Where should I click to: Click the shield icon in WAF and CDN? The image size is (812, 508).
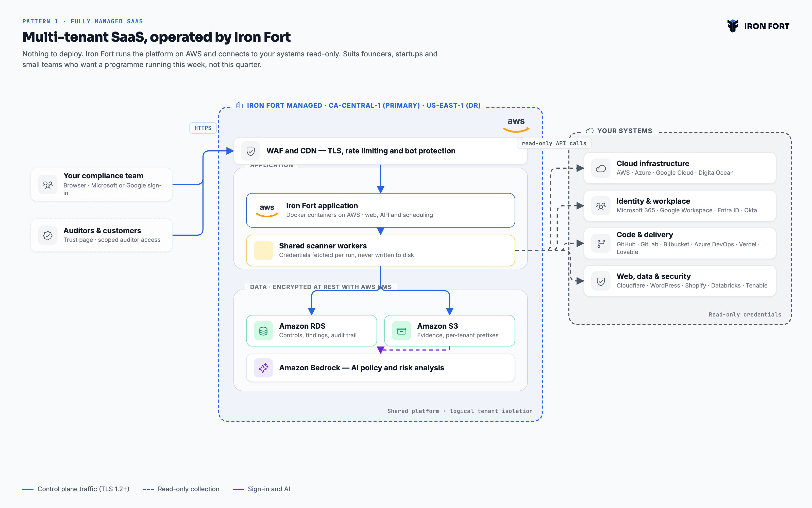click(x=251, y=151)
